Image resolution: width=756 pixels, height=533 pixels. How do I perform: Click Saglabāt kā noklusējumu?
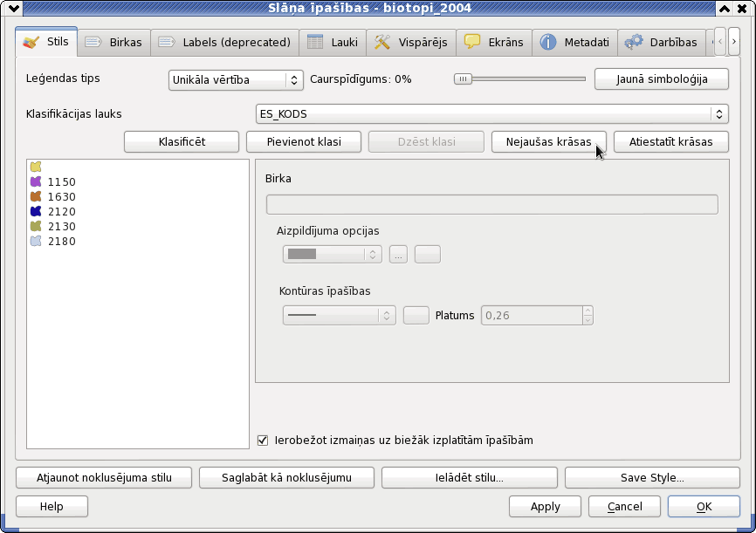pos(286,477)
